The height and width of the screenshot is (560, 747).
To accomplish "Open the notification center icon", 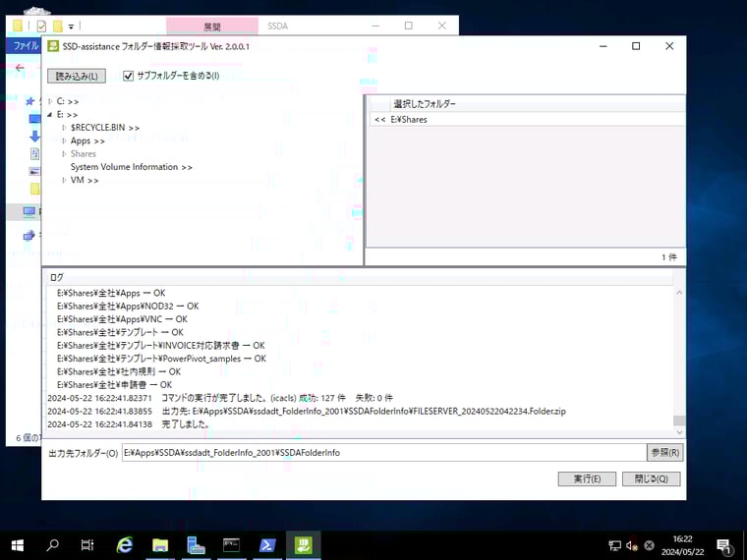I will tap(723, 545).
